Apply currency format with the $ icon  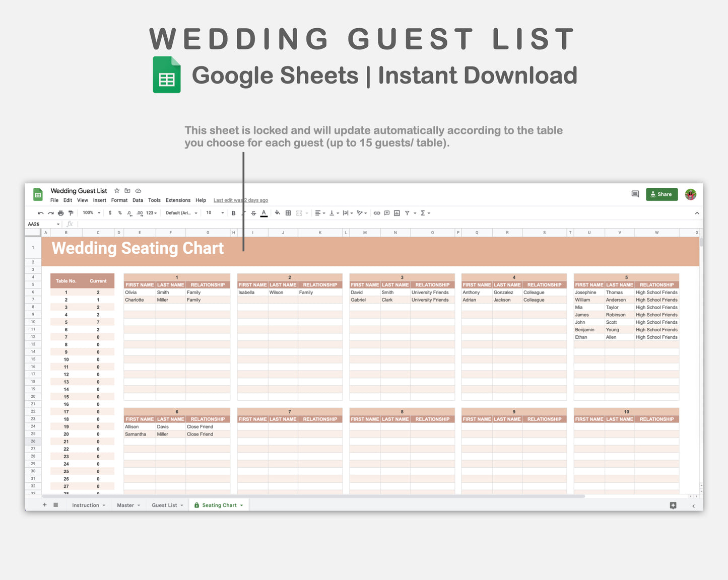pyautogui.click(x=110, y=213)
